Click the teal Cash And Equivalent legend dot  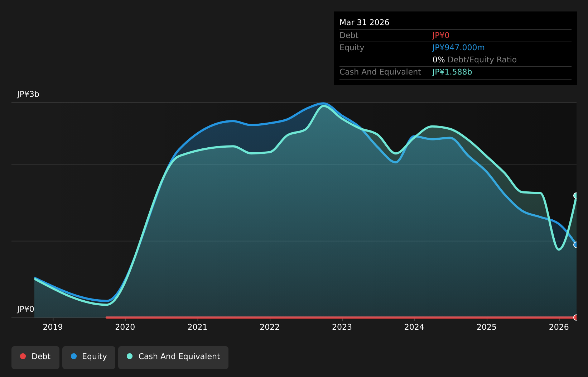pos(130,356)
